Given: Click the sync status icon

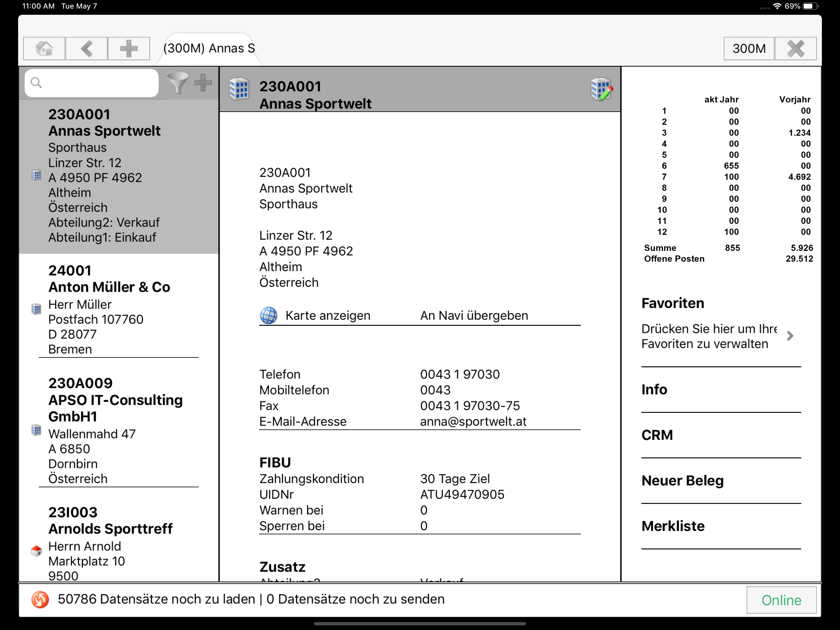Looking at the screenshot, I should 40,600.
